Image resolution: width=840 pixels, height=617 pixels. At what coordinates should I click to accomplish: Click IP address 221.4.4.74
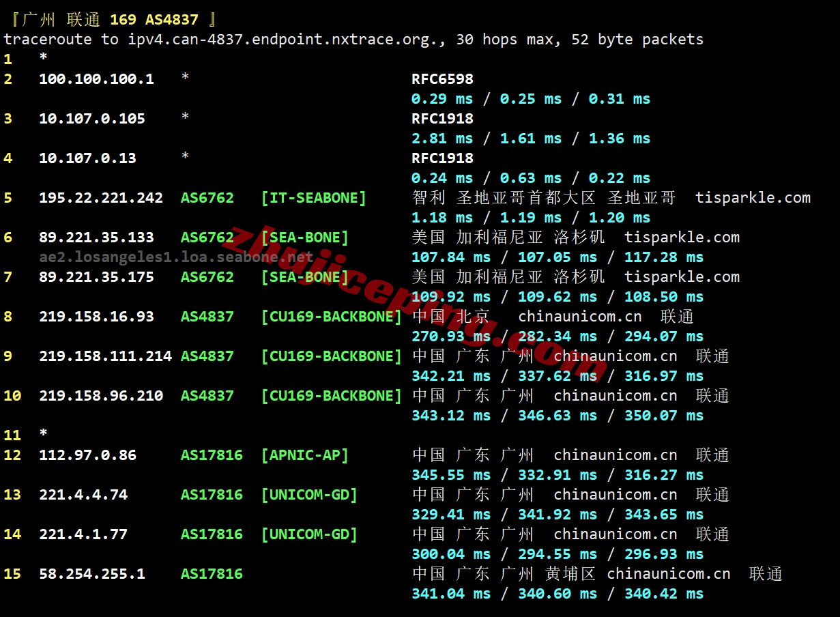[83, 495]
